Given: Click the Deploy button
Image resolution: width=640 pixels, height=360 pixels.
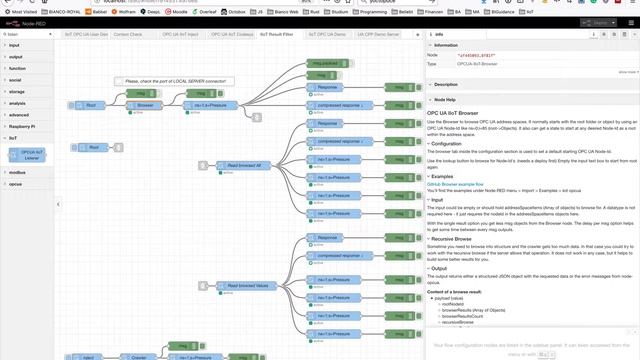Looking at the screenshot, I should 595,23.
